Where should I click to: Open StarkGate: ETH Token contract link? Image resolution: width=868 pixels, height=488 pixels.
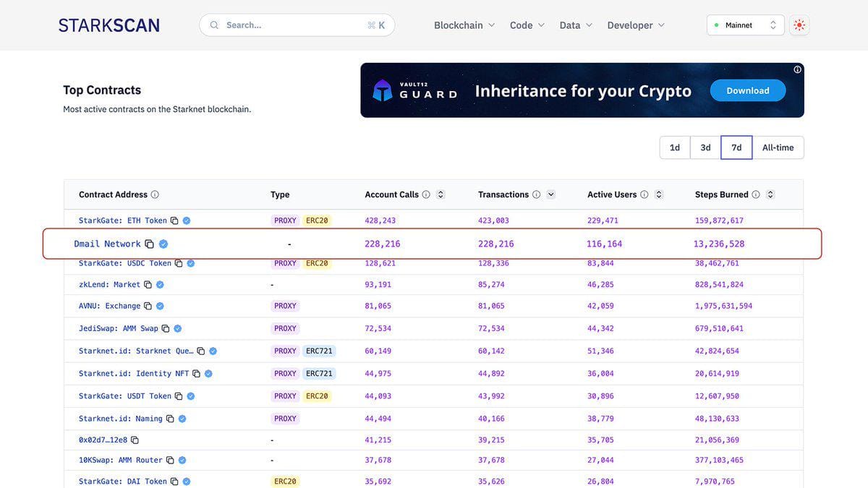[123, 221]
